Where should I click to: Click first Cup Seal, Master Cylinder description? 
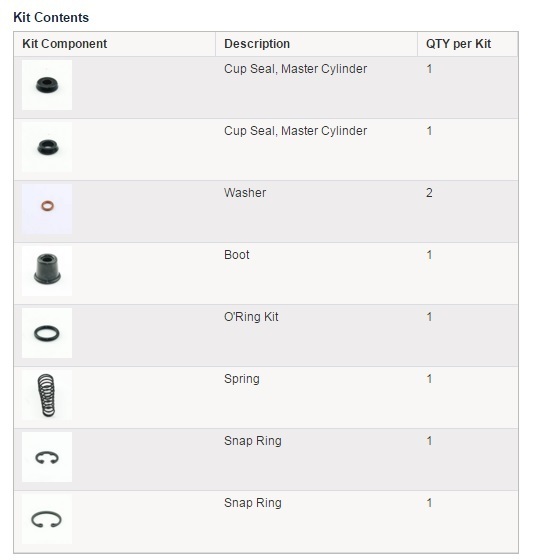point(295,69)
